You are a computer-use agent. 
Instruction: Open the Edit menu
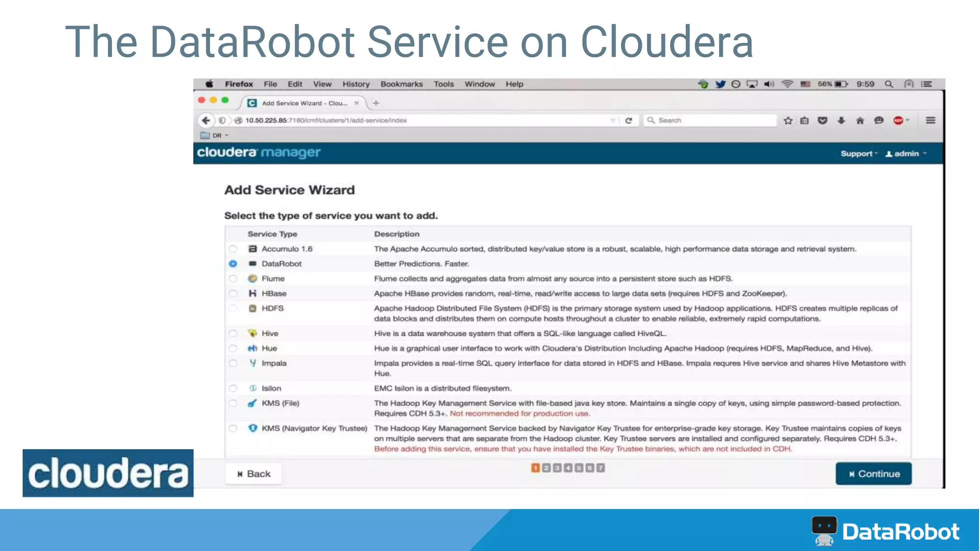click(295, 84)
